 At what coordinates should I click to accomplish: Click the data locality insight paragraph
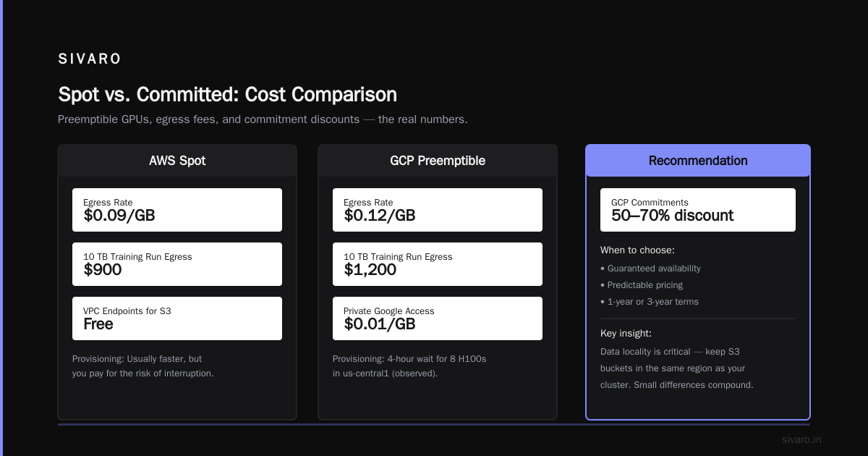677,368
